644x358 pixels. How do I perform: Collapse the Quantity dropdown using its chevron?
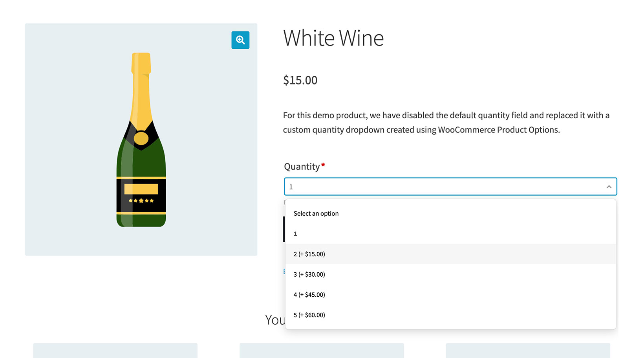[x=608, y=186]
